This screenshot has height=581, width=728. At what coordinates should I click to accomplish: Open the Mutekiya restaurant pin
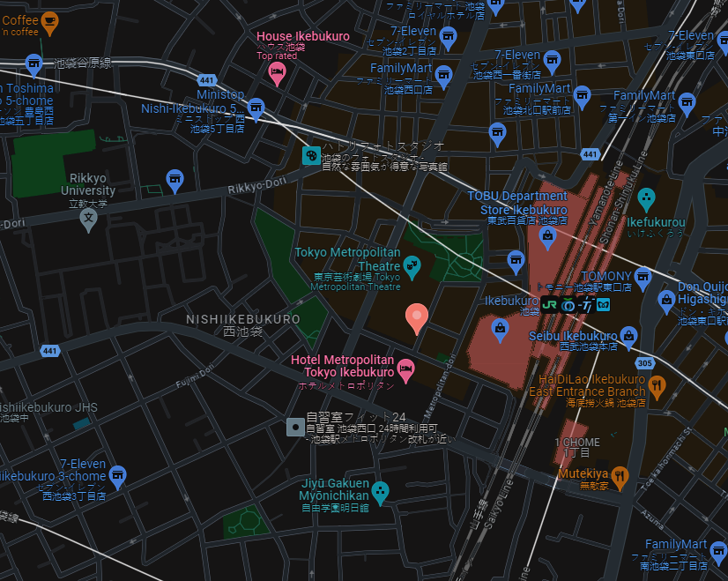pos(620,478)
